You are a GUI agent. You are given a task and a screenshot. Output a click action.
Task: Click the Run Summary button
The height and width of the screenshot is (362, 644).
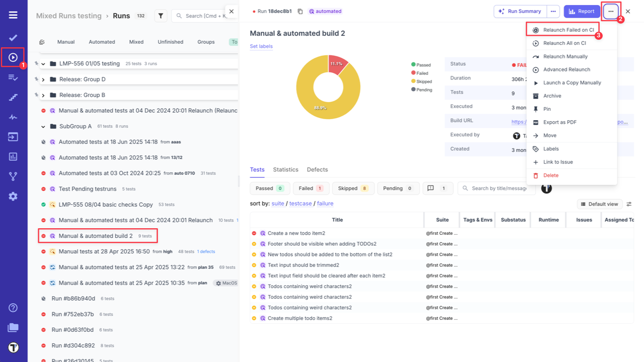(520, 11)
